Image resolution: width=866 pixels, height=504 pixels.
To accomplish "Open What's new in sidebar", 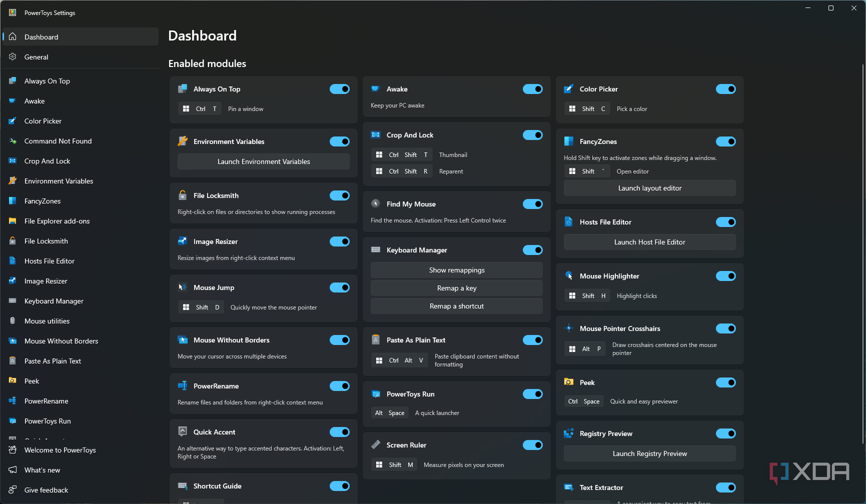I will click(x=81, y=470).
